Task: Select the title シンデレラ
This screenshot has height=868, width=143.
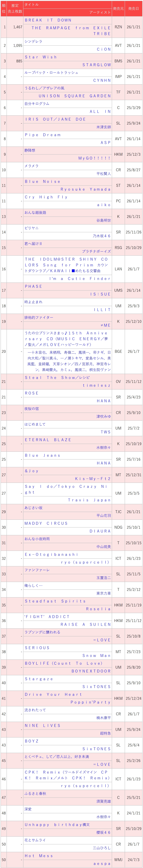Action: (34, 41)
